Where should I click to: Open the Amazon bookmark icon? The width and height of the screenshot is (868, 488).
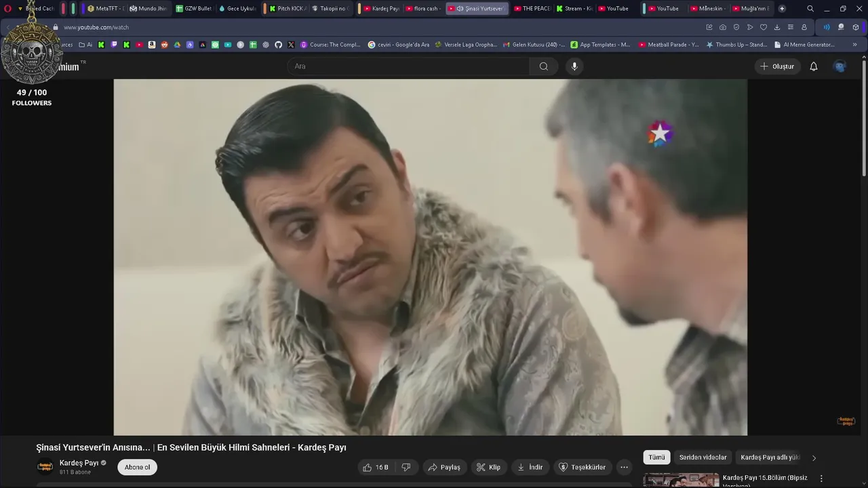[152, 45]
